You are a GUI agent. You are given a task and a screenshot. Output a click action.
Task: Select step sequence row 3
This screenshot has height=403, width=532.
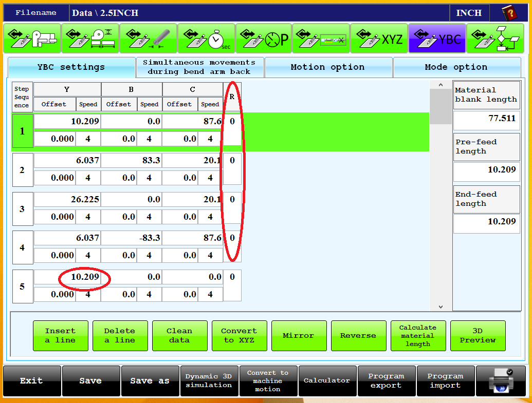pos(22,209)
